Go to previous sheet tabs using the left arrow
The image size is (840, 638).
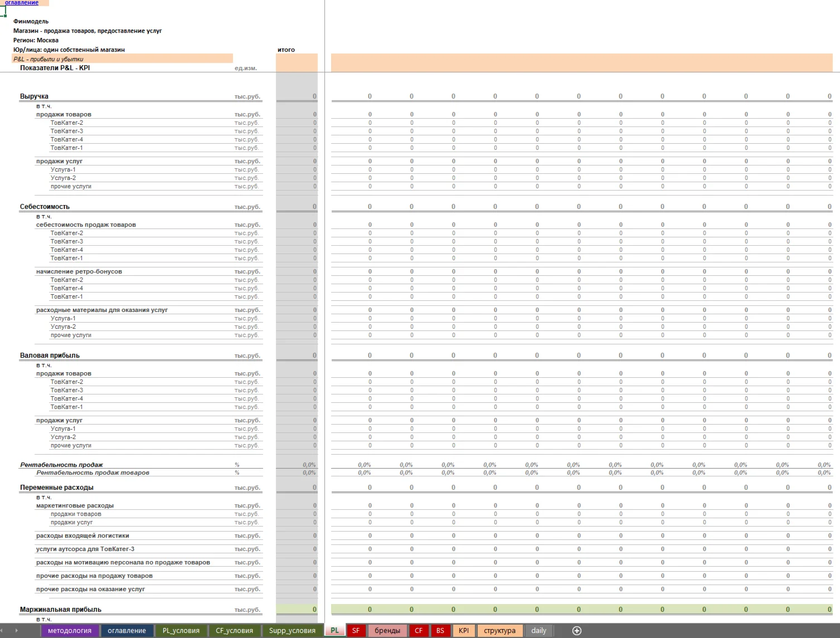[x=3, y=631]
